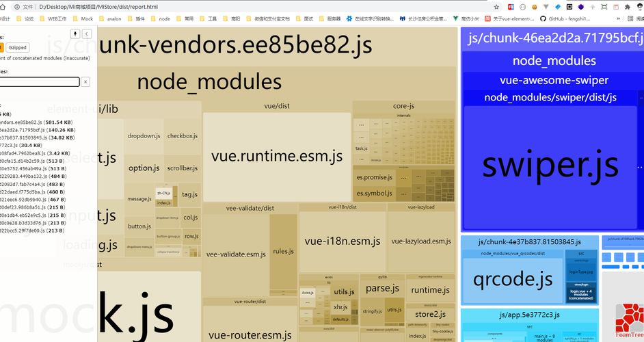Image resolution: width=644 pixels, height=342 pixels.
Task: Open the round grey face extension icon
Action: coord(522,7)
